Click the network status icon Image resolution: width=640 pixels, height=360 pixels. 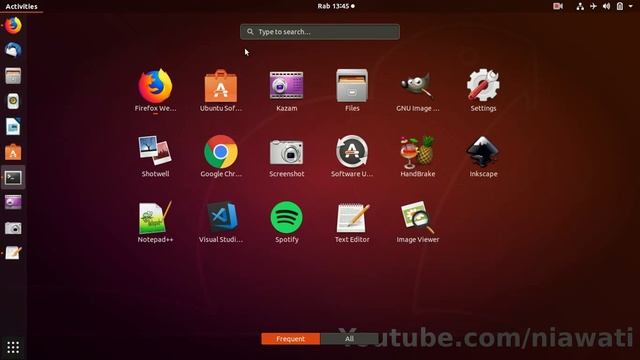click(580, 6)
